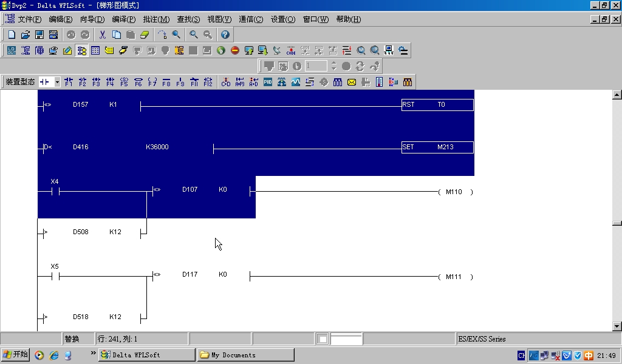Viewport: 622px width, 364px height.
Task: Click the Save file icon
Action: pos(39,35)
